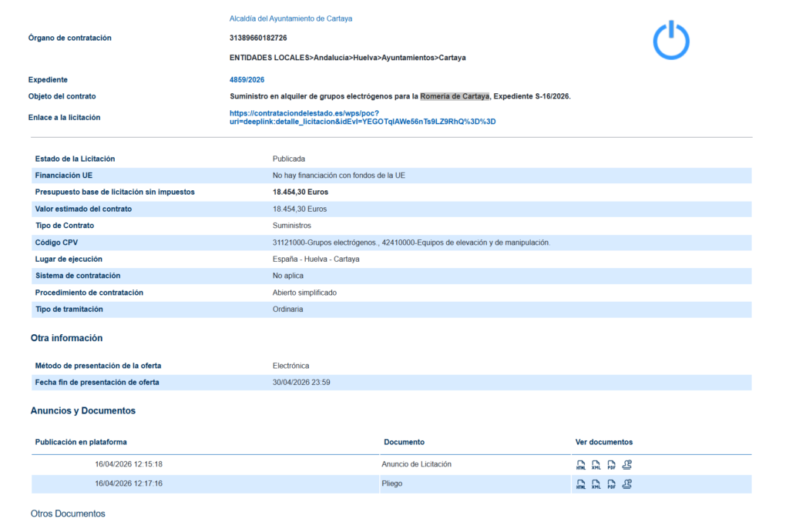Click the Publicación en plataforma column header
The image size is (789, 532).
[x=81, y=442]
